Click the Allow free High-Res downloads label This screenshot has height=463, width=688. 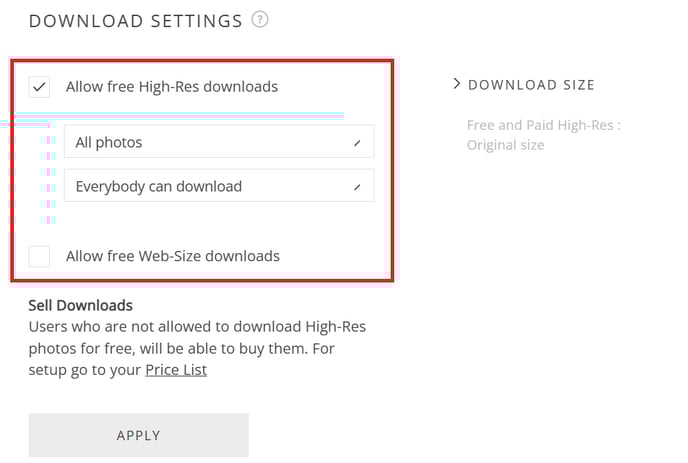(172, 87)
